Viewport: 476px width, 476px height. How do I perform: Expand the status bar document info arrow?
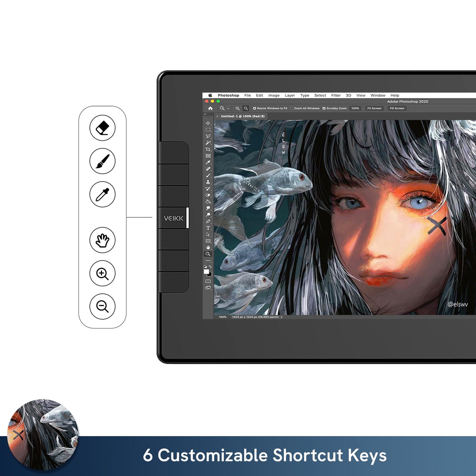[x=282, y=317]
